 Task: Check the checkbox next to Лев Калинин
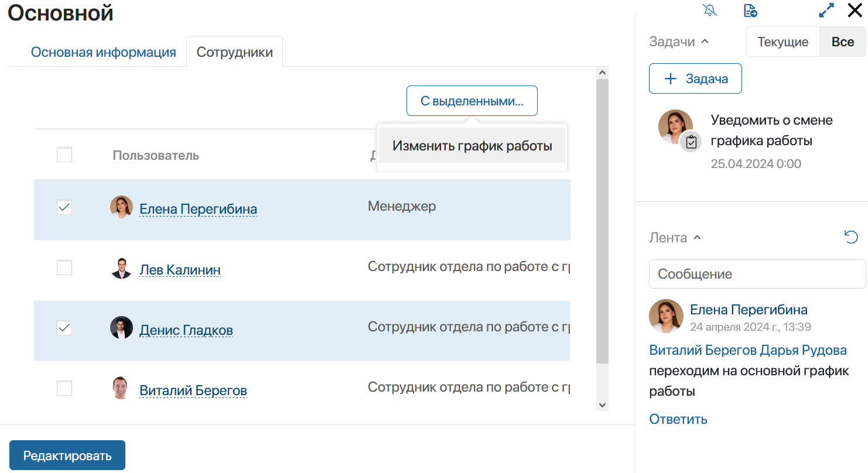click(64, 268)
